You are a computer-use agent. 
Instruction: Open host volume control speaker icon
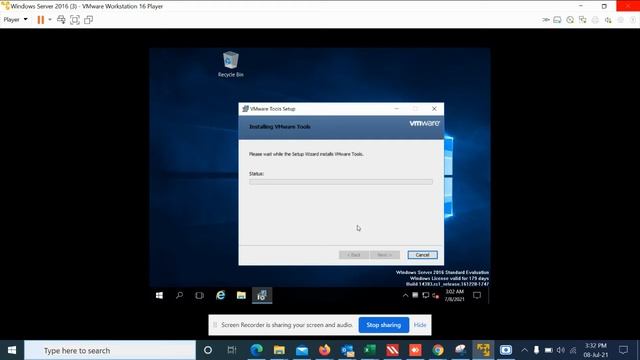click(561, 350)
